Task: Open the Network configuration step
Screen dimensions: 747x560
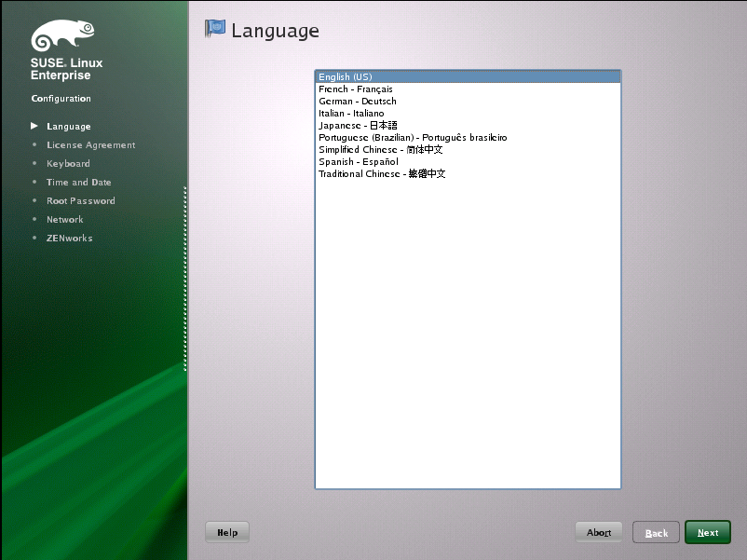Action: click(x=65, y=219)
